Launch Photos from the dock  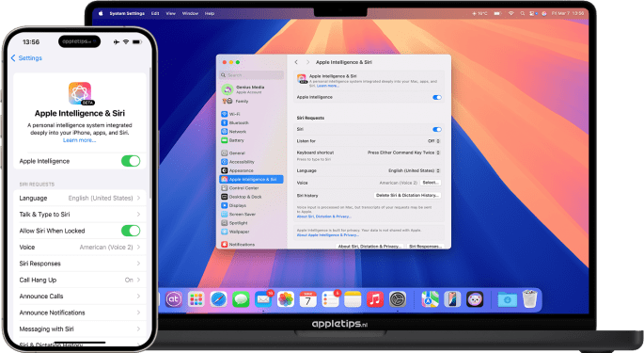pyautogui.click(x=286, y=299)
